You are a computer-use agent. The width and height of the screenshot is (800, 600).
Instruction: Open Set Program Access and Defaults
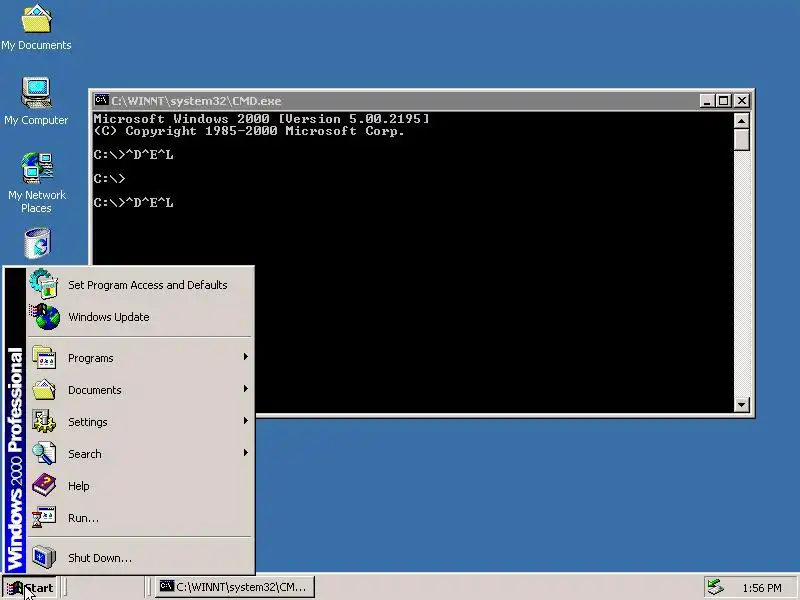(x=140, y=285)
